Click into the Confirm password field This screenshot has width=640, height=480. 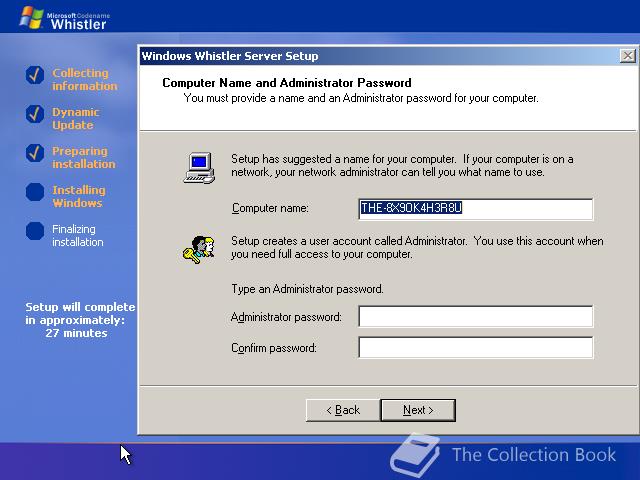pos(476,347)
